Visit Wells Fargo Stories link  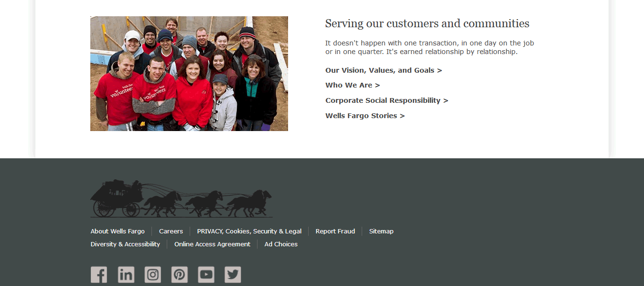365,116
